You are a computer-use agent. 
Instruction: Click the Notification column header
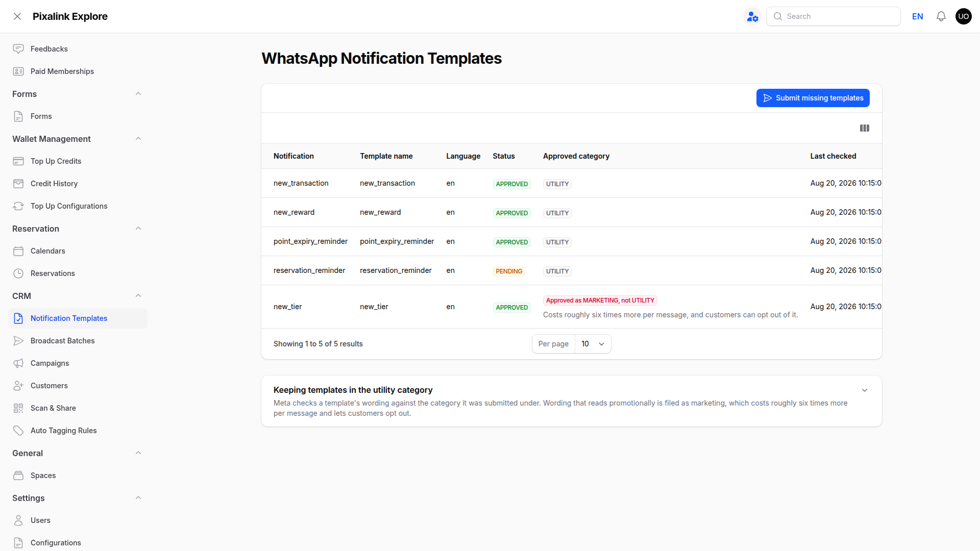tap(293, 156)
